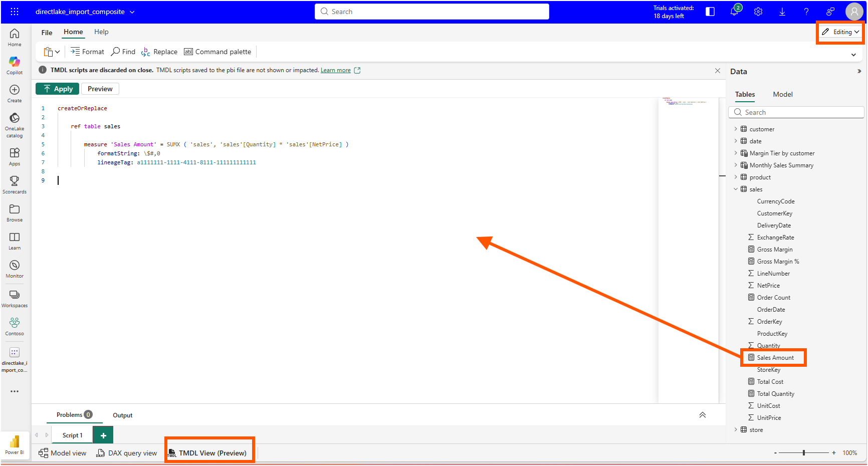Open Workspaces in the sidebar
Screen dimensions: 868x466
coord(15,299)
